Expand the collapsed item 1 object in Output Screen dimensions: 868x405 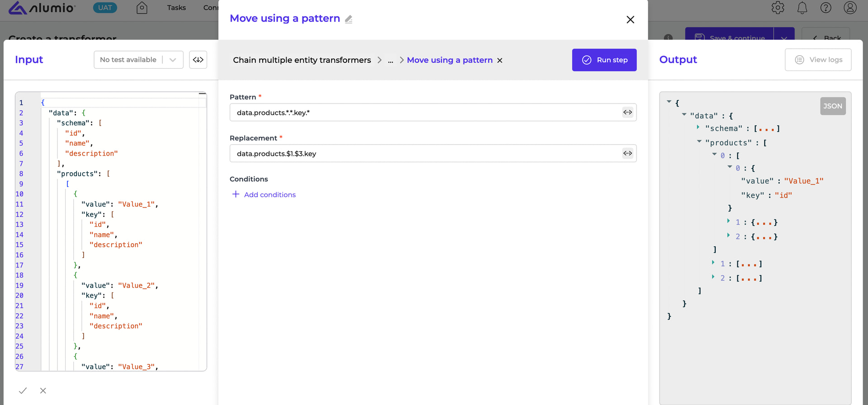[x=728, y=221]
